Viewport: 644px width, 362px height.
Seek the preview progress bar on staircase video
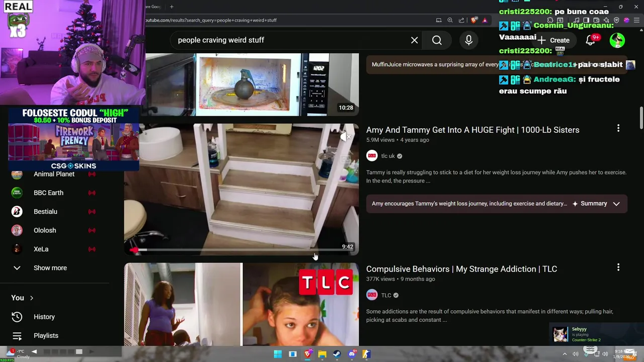click(x=242, y=250)
